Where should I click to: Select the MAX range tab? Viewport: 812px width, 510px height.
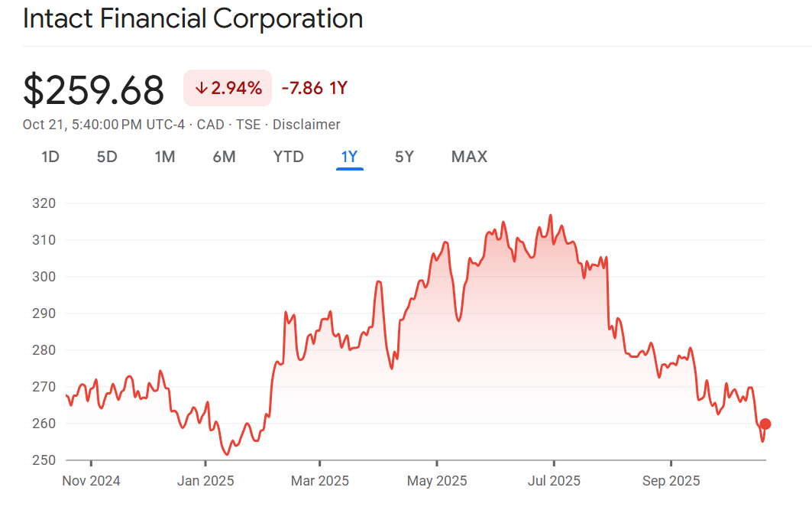pos(469,157)
